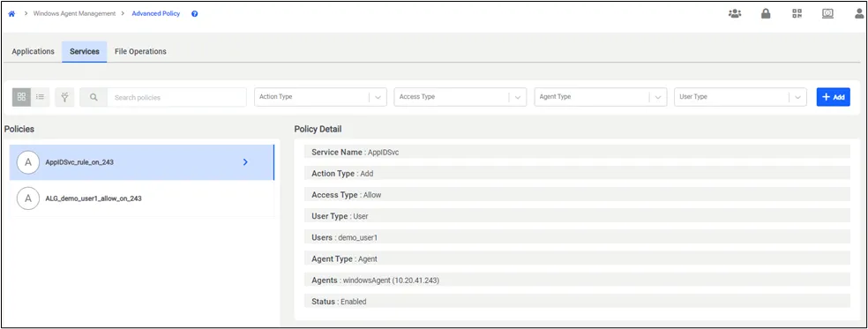The width and height of the screenshot is (868, 329).
Task: Focus the Search policies field
Action: pyautogui.click(x=176, y=97)
